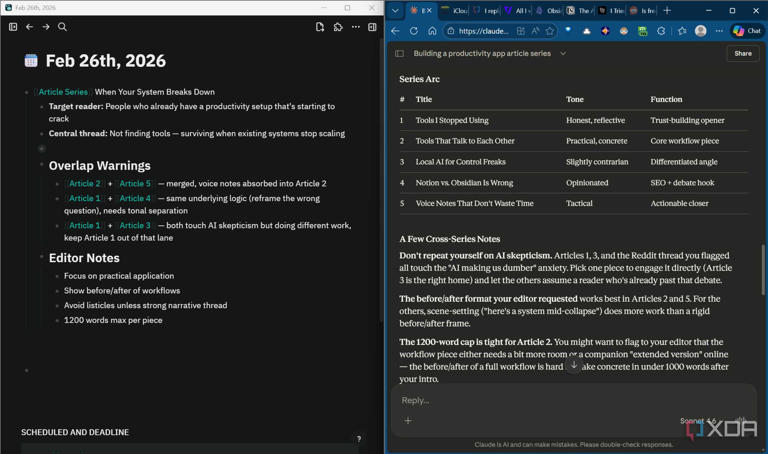Refresh the Claude page in the browser
Image resolution: width=768 pixels, height=454 pixels.
[x=414, y=31]
